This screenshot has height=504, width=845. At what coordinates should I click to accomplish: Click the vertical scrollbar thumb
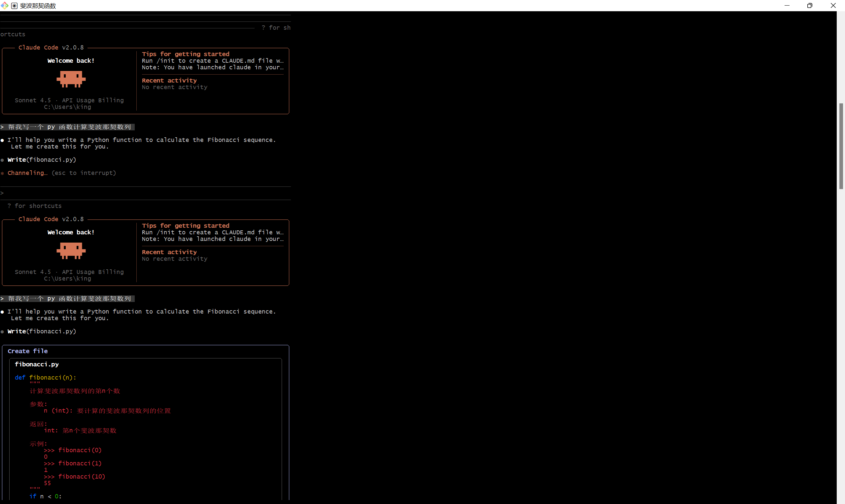pyautogui.click(x=841, y=146)
